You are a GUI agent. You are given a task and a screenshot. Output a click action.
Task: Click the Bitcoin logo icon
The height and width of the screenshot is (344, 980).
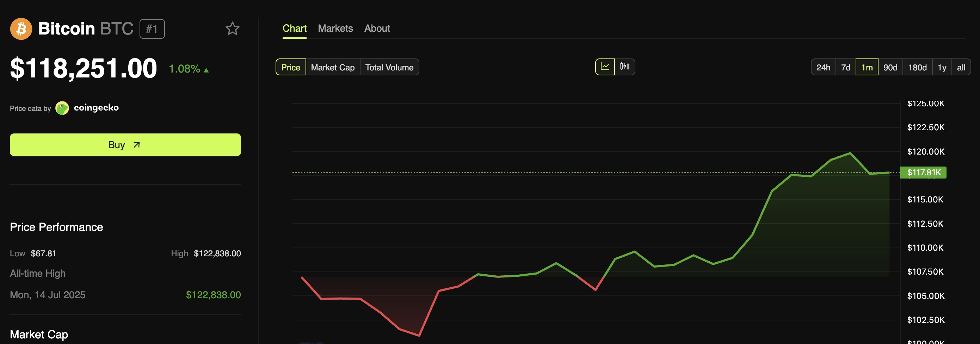(21, 29)
